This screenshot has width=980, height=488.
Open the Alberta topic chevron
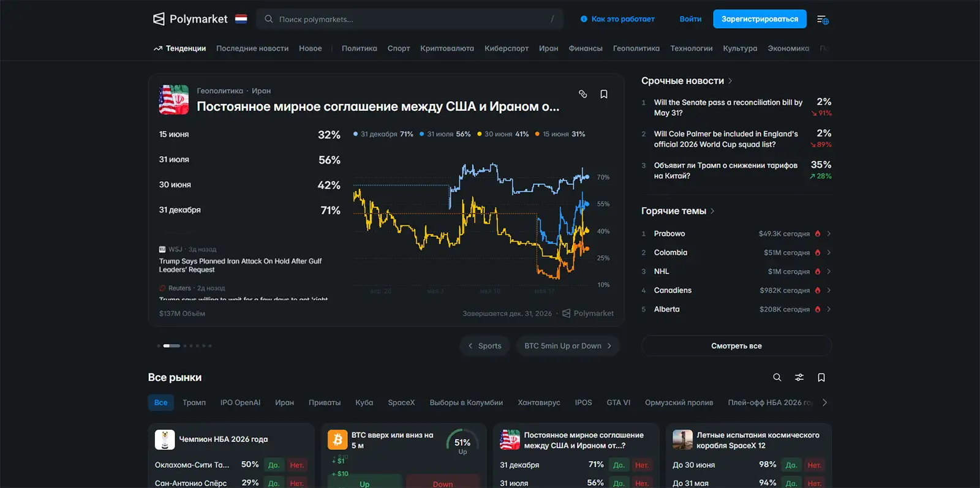(x=829, y=309)
